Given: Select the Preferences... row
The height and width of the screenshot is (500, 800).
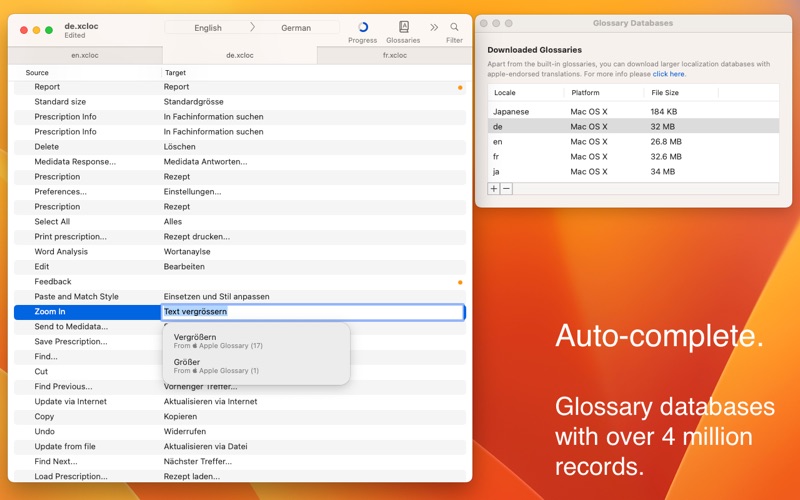Looking at the screenshot, I should click(240, 192).
